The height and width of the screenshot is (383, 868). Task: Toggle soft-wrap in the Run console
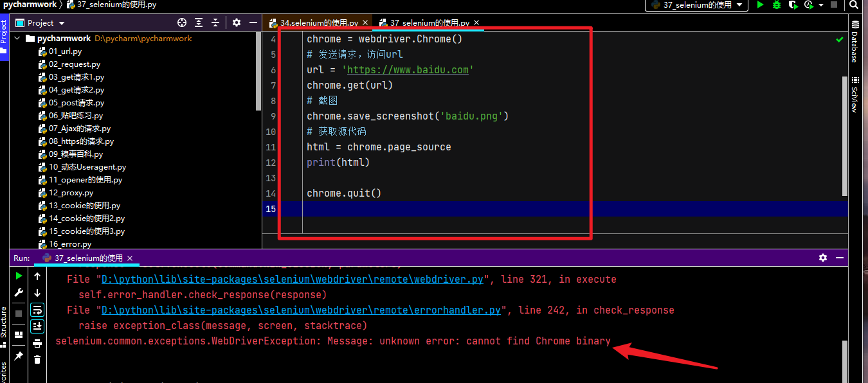[37, 310]
